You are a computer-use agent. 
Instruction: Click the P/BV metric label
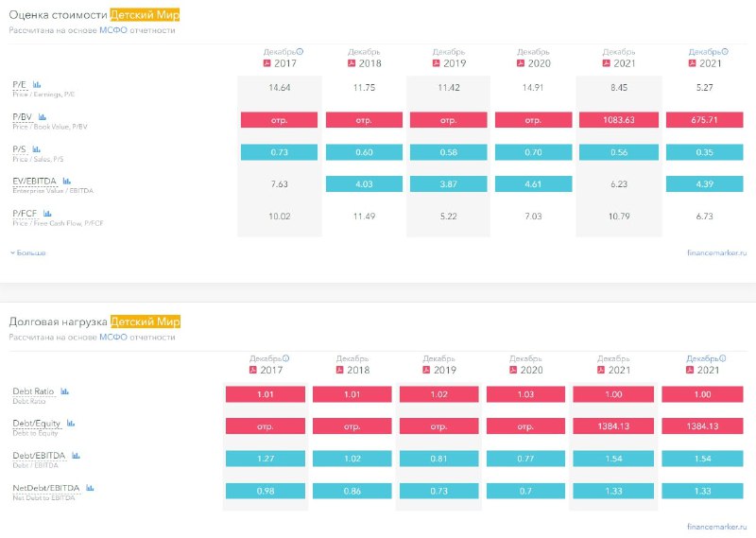(x=22, y=116)
